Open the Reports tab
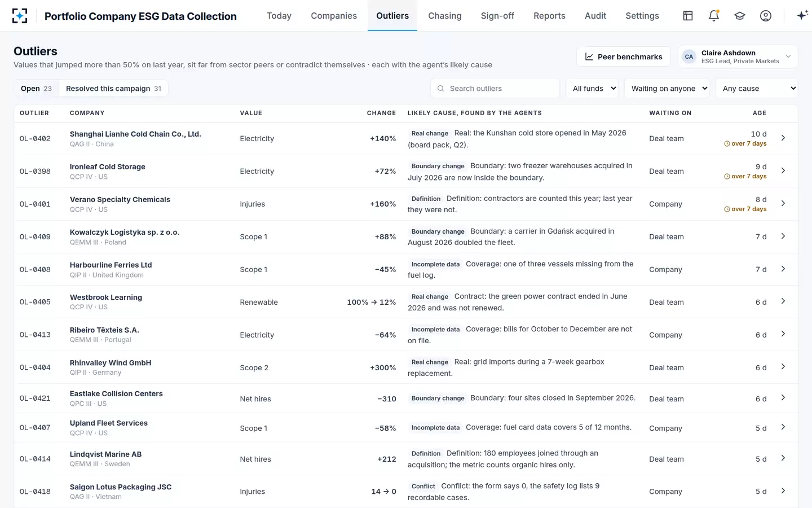 pos(549,16)
